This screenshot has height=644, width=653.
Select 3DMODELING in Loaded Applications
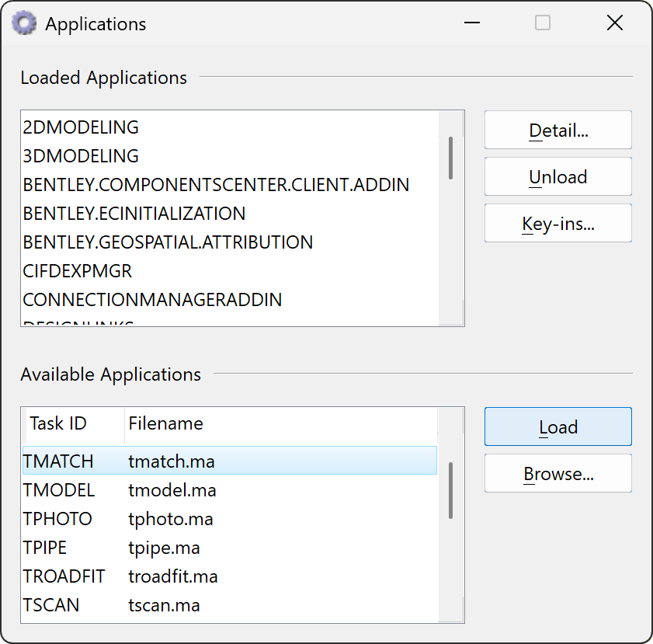point(230,156)
